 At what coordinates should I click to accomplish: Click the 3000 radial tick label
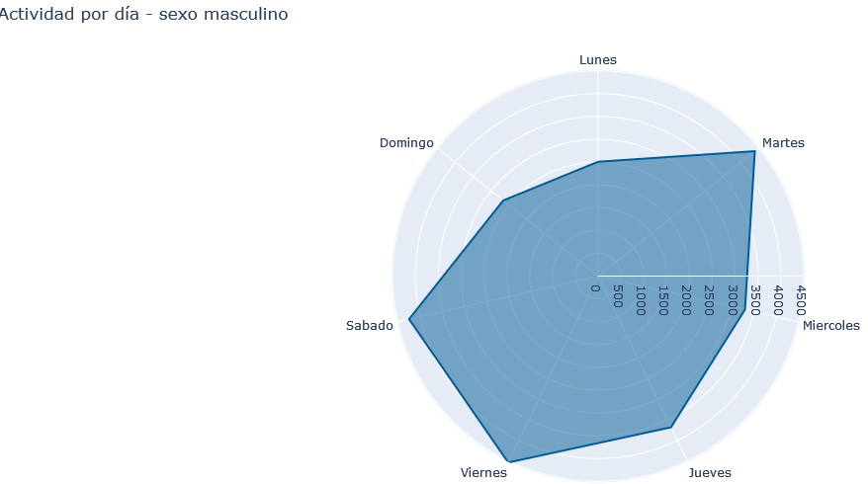733,300
